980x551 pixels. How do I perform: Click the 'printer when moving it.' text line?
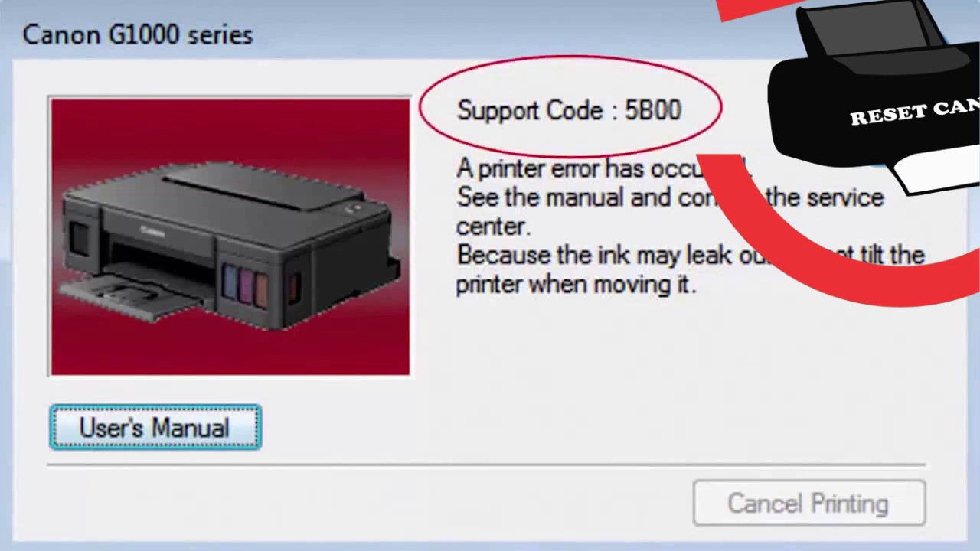pos(576,284)
